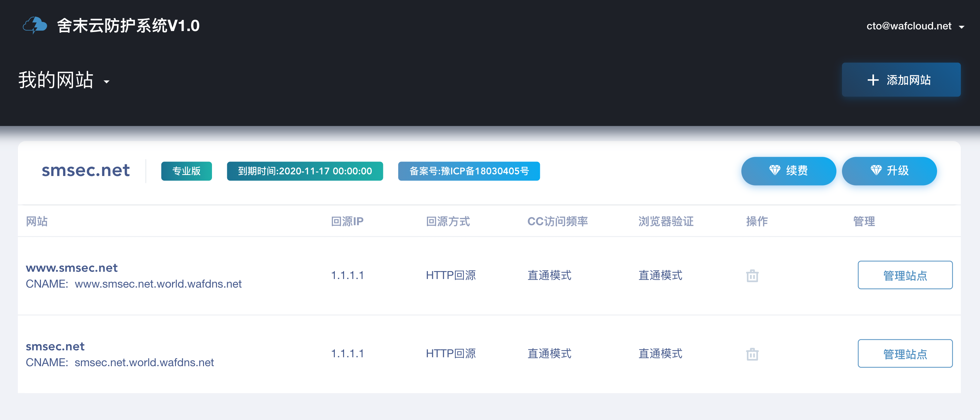Click the 网站 column header

pyautogui.click(x=37, y=221)
